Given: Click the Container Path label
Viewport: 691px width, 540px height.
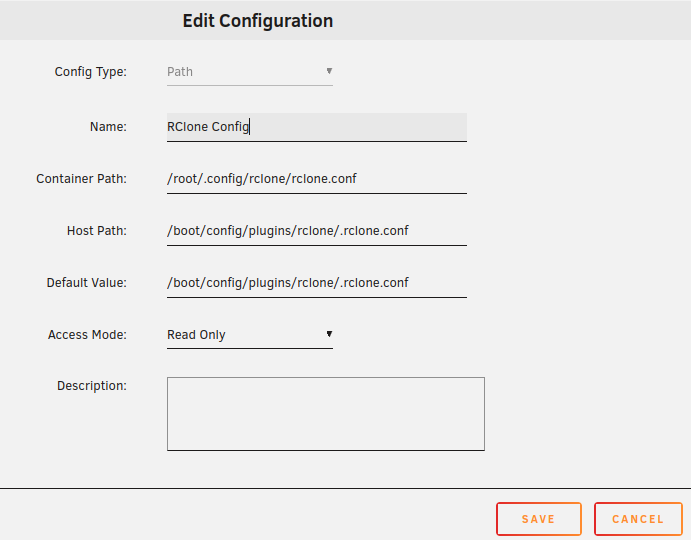Looking at the screenshot, I should (x=81, y=179).
